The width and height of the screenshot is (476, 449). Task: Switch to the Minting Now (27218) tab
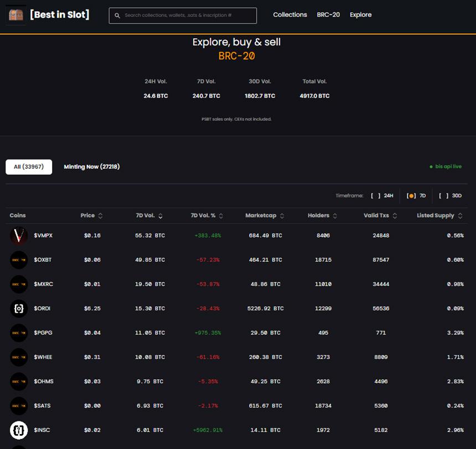click(x=92, y=167)
